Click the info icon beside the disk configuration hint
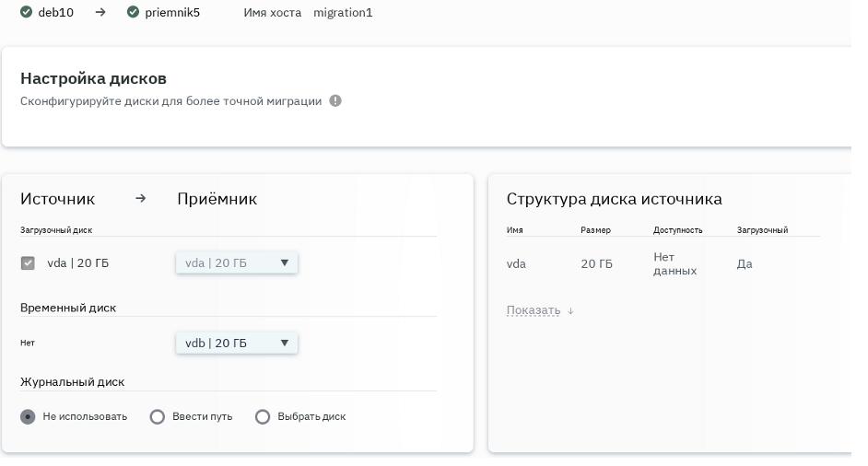This screenshot has height=466, width=868. 335,101
